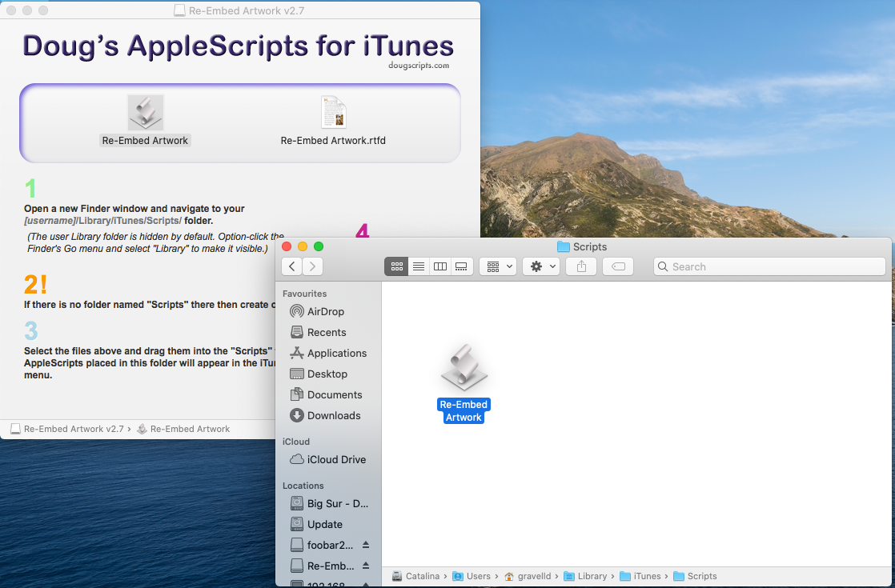Click Catalina in the path bar

(416, 576)
